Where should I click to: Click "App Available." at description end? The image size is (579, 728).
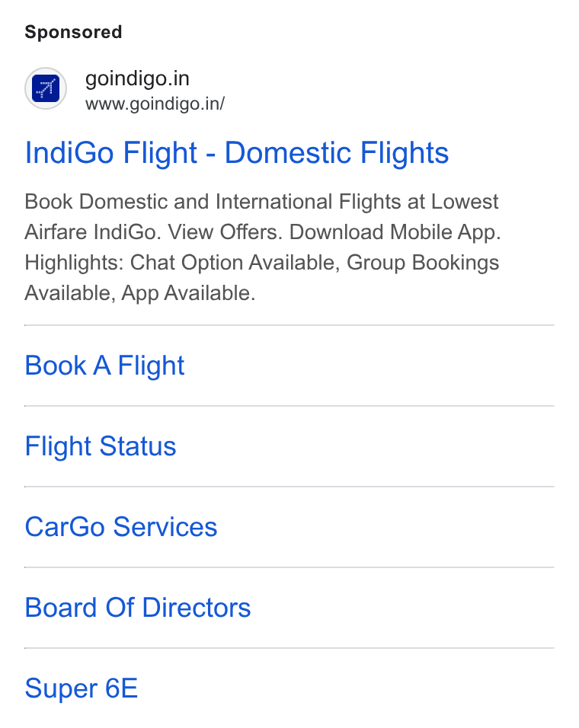pyautogui.click(x=188, y=293)
